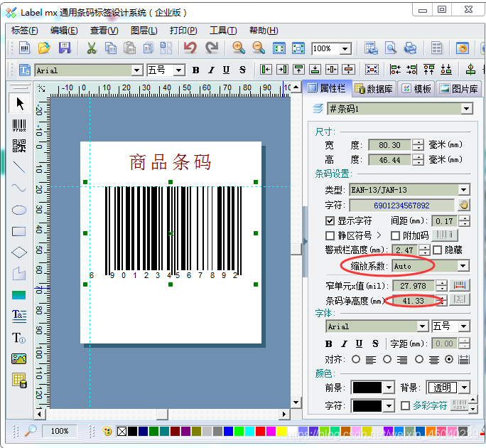Viewport: 486px width, 448px height.
Task: Click the open folder icon
Action: coord(44,48)
